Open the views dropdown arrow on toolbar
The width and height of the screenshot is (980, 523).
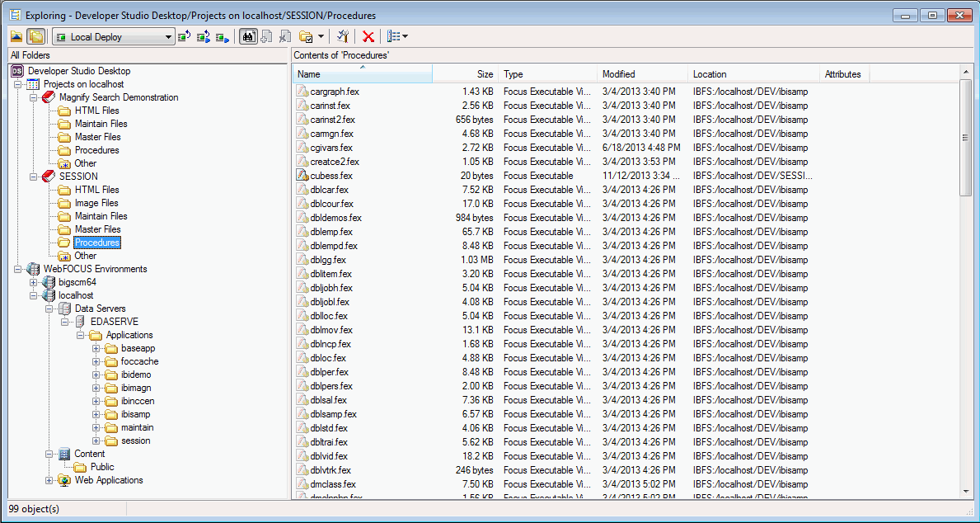tap(403, 36)
